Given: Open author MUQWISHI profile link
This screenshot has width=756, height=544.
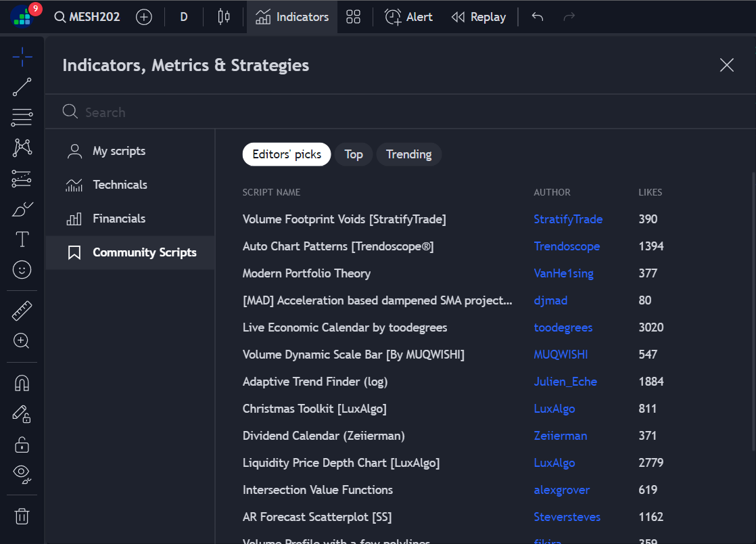Looking at the screenshot, I should point(561,355).
